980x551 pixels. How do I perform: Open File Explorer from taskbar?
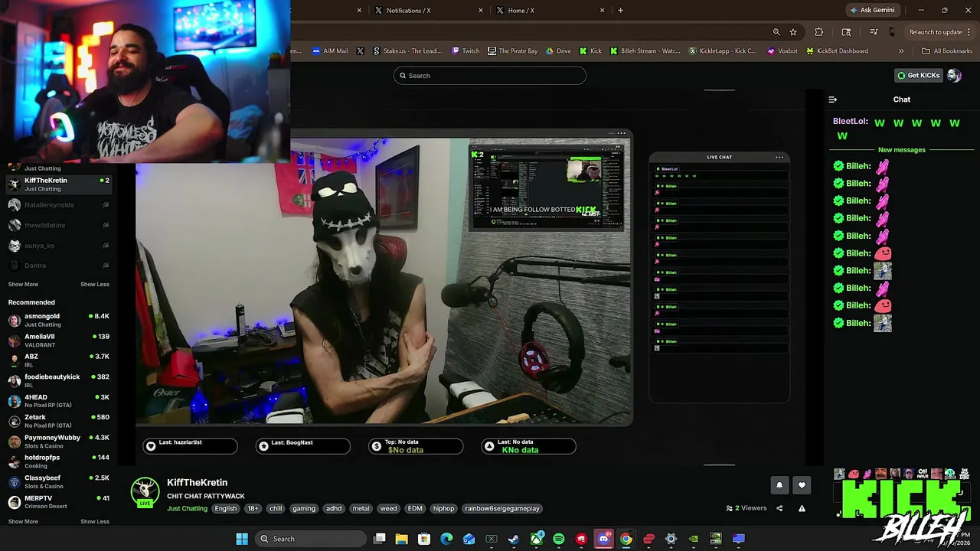pyautogui.click(x=401, y=539)
